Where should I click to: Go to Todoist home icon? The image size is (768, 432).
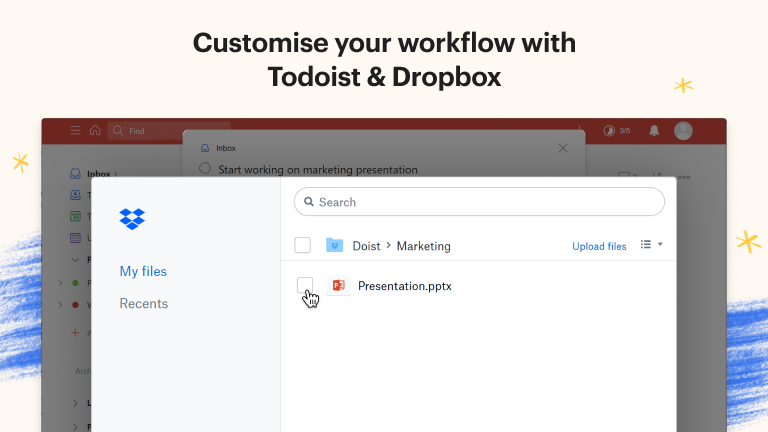pyautogui.click(x=95, y=130)
